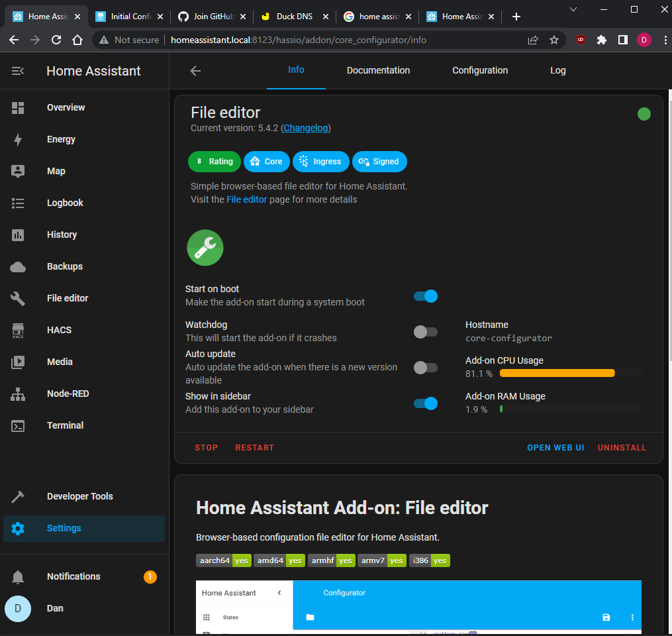Open Dan's user profile avatar

coord(18,609)
